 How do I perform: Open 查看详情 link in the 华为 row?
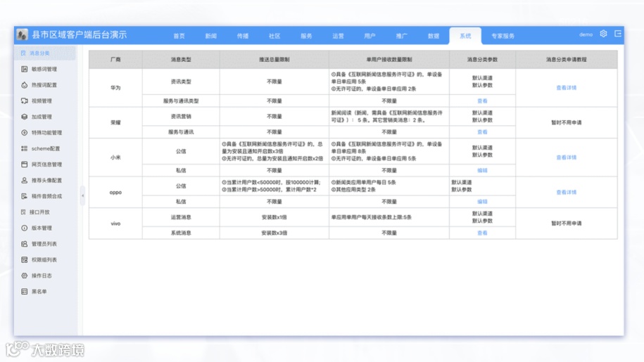pyautogui.click(x=567, y=88)
